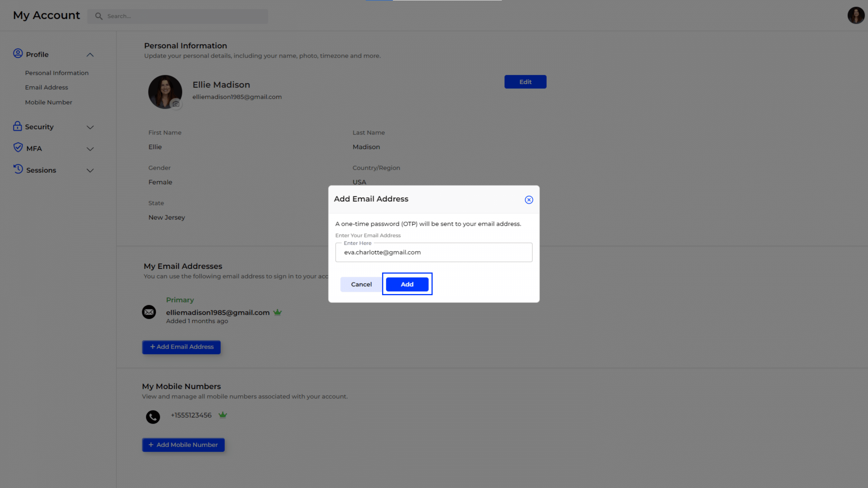Click the Profile label in sidebar
868x488 pixels.
click(x=37, y=55)
